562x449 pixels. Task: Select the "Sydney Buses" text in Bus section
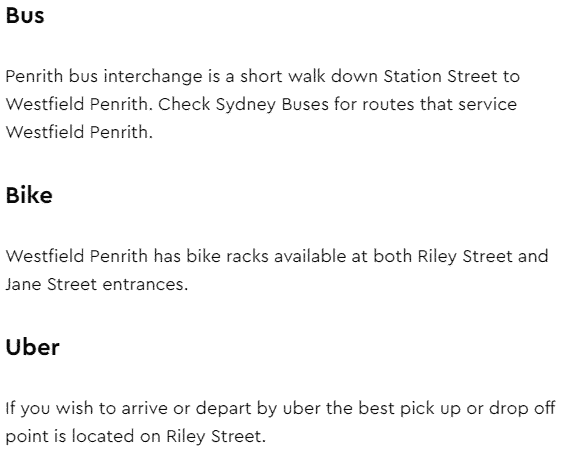pyautogui.click(x=272, y=105)
